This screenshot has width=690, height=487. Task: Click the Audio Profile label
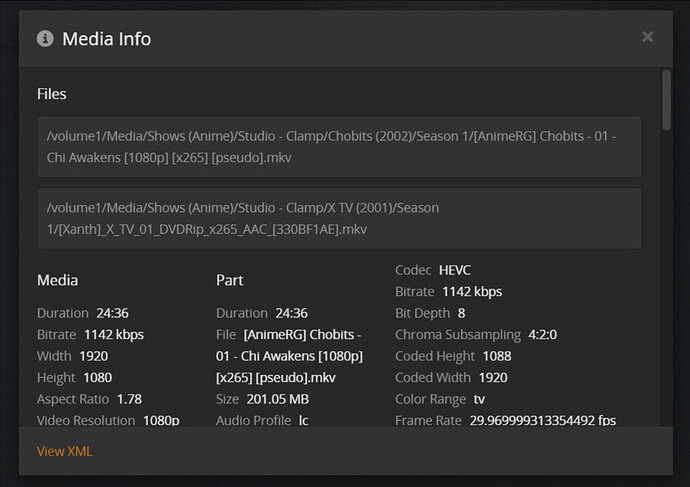click(253, 421)
